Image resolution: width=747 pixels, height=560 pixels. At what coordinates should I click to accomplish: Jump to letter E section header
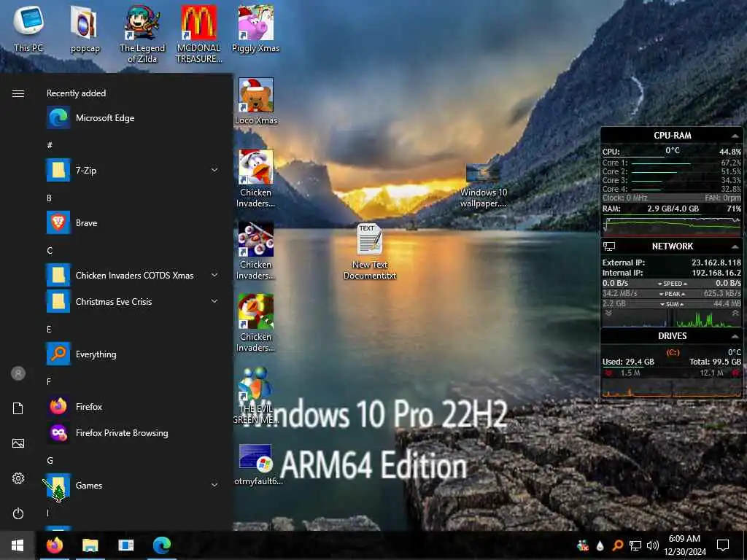pyautogui.click(x=49, y=329)
